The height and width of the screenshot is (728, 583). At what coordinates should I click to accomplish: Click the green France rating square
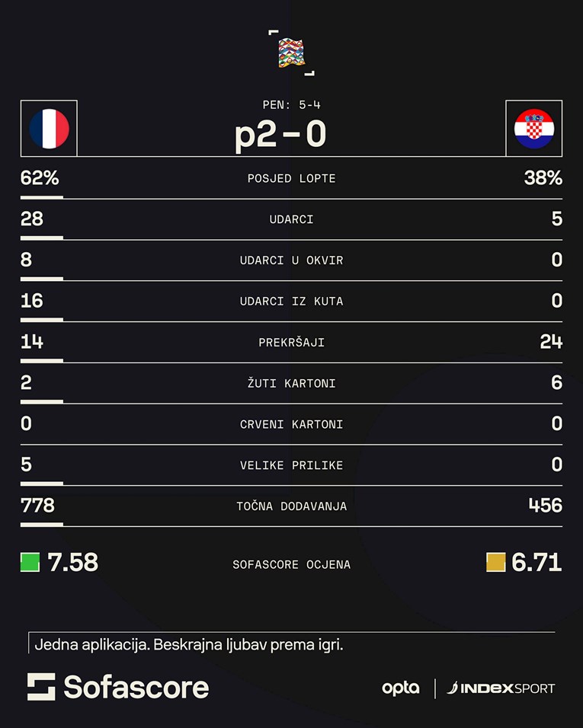pyautogui.click(x=30, y=562)
